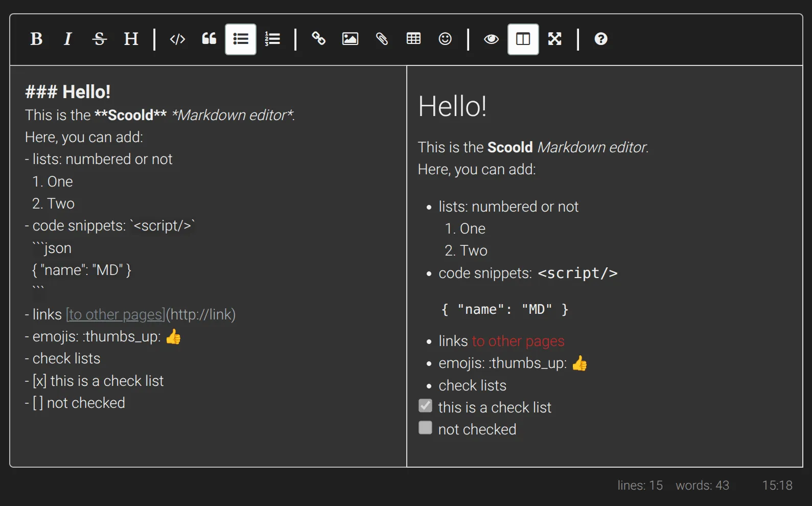Open the 'to other pages' preview link

click(x=518, y=341)
